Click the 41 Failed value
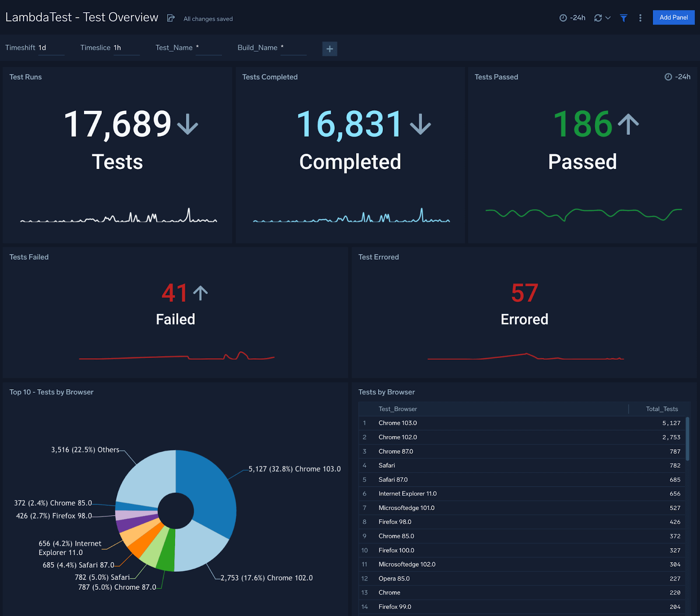This screenshot has width=700, height=616. [175, 293]
